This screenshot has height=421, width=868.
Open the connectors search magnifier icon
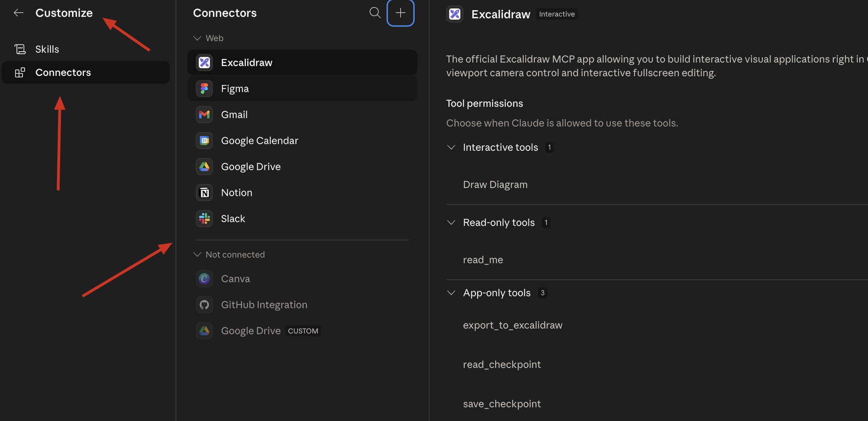tap(375, 13)
